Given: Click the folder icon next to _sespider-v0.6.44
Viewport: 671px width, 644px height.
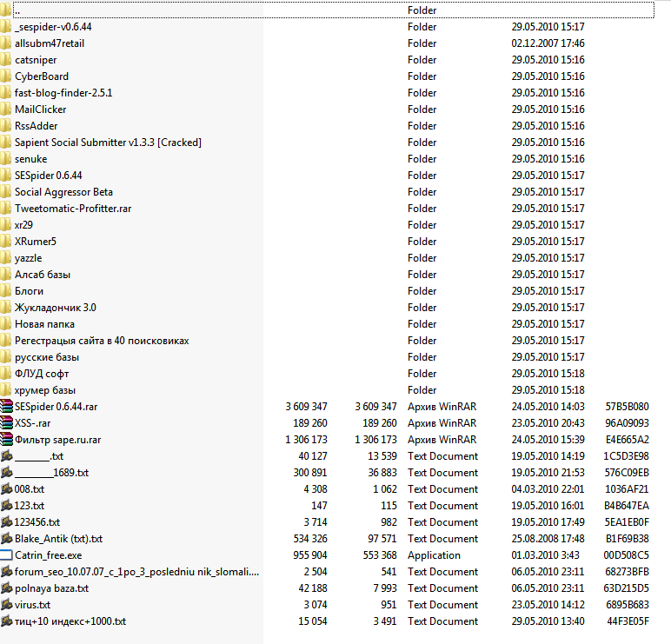Looking at the screenshot, I should click(x=5, y=27).
